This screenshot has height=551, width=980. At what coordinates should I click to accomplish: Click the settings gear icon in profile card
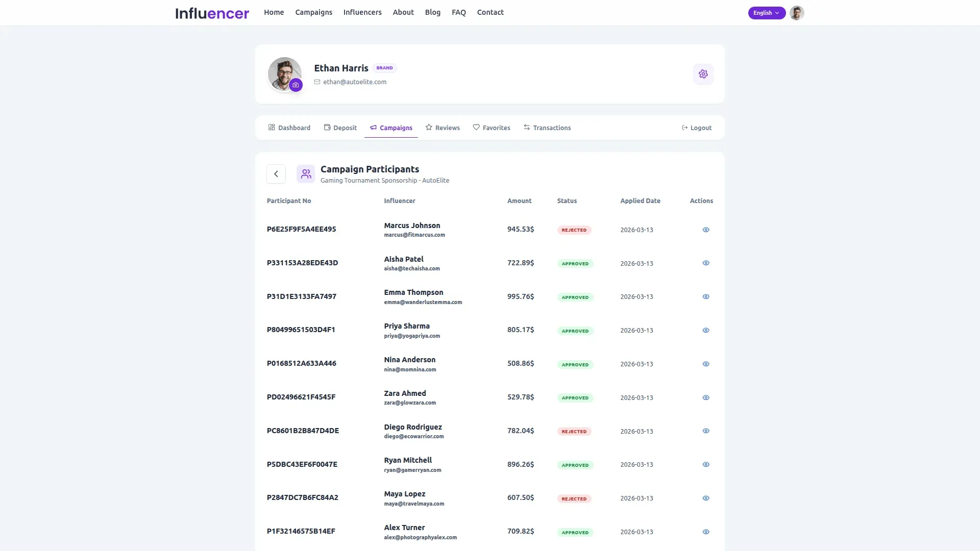point(703,74)
